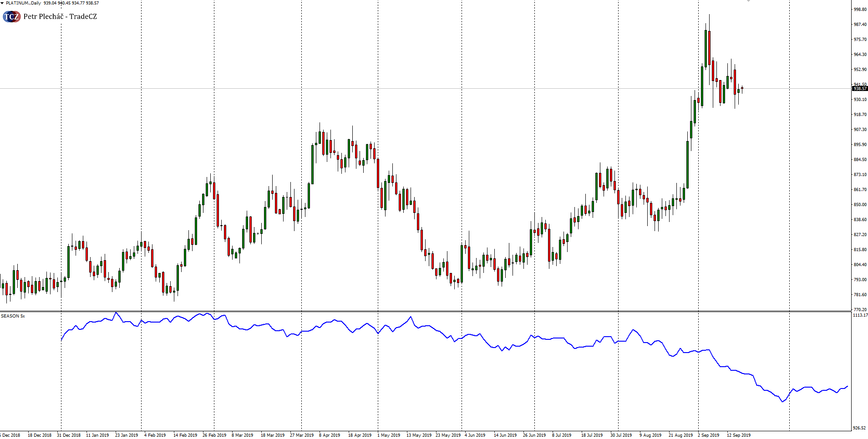Click the TCZ logo icon
The image size is (868, 439).
[11, 17]
